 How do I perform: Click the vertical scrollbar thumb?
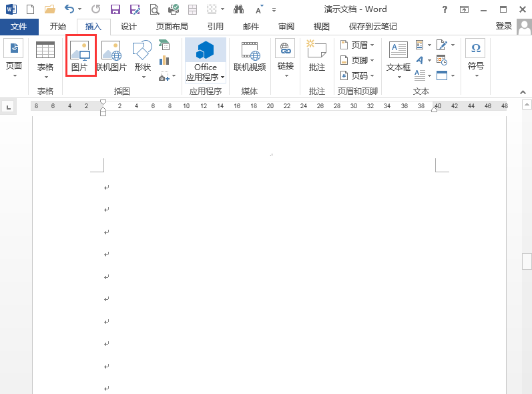pyautogui.click(x=527, y=261)
